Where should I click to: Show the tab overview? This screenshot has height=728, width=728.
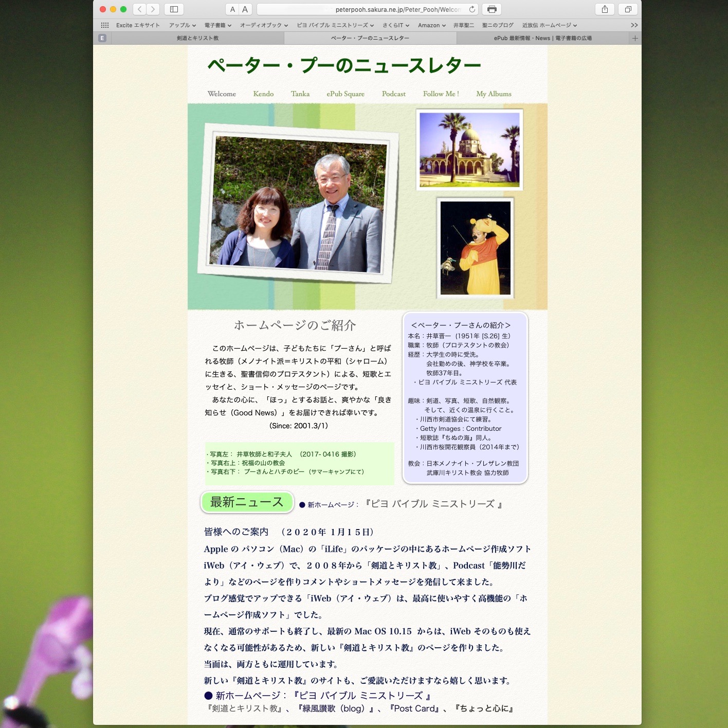pos(628,9)
